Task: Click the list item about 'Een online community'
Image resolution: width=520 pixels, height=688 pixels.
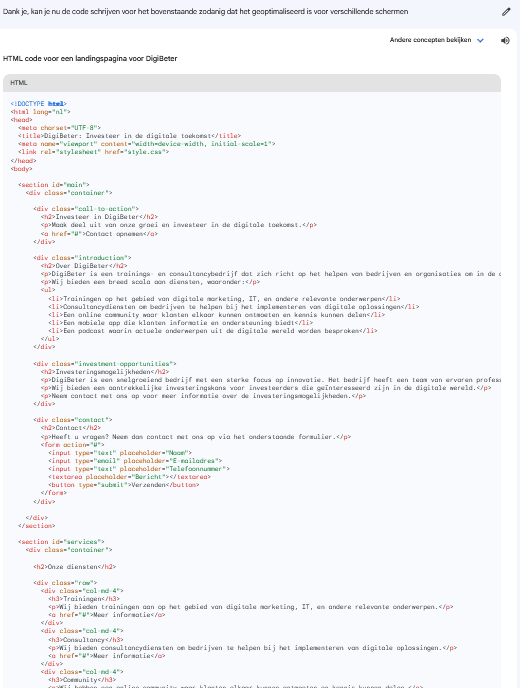Action: point(217,315)
